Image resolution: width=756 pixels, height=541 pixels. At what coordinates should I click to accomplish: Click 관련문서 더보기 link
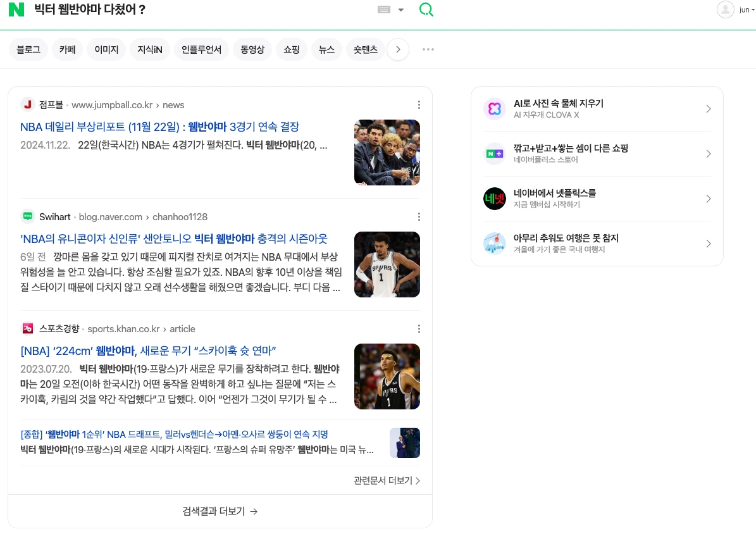[x=387, y=481]
